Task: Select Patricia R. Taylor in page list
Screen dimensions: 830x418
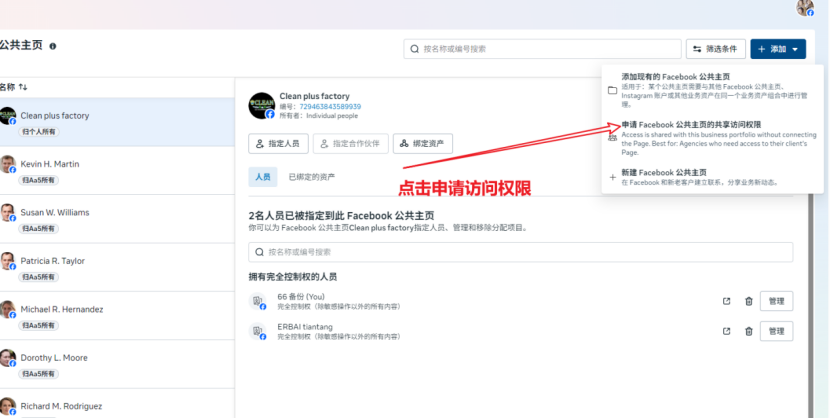Action: tap(117, 268)
